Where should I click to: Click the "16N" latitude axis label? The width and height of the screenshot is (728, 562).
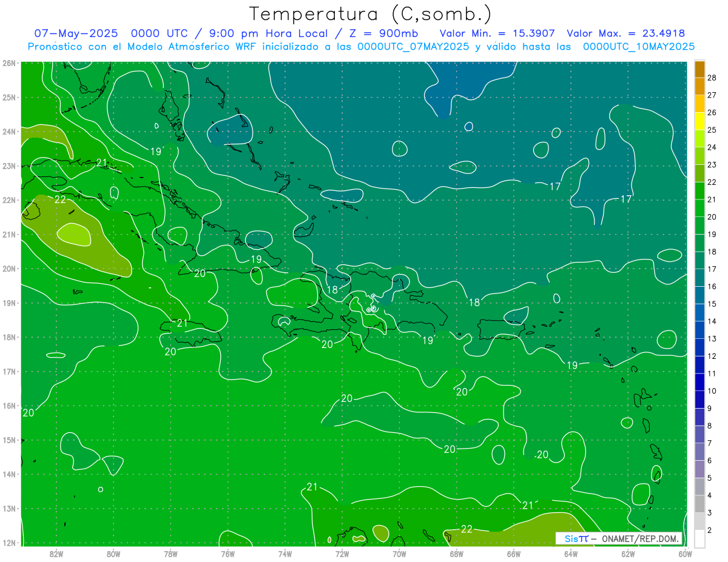tap(9, 406)
